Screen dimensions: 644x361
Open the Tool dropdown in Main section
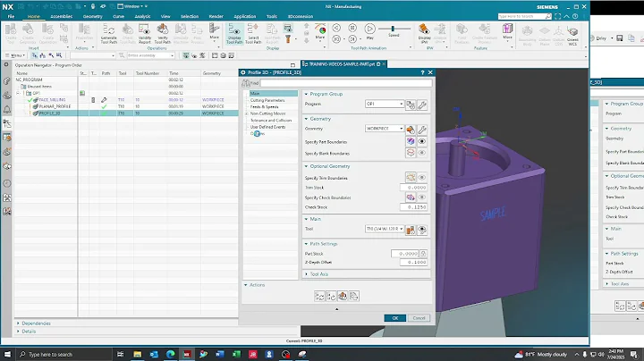(x=384, y=229)
